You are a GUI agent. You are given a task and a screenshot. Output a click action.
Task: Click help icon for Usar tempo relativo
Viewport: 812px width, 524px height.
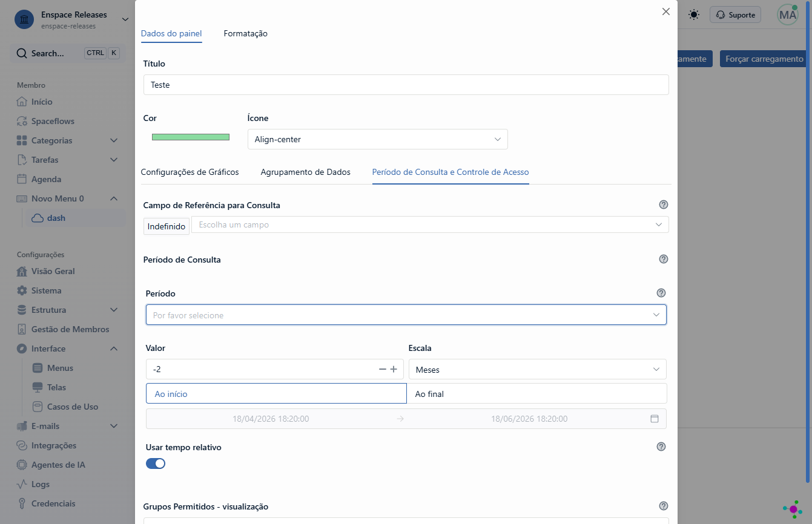coord(661,447)
